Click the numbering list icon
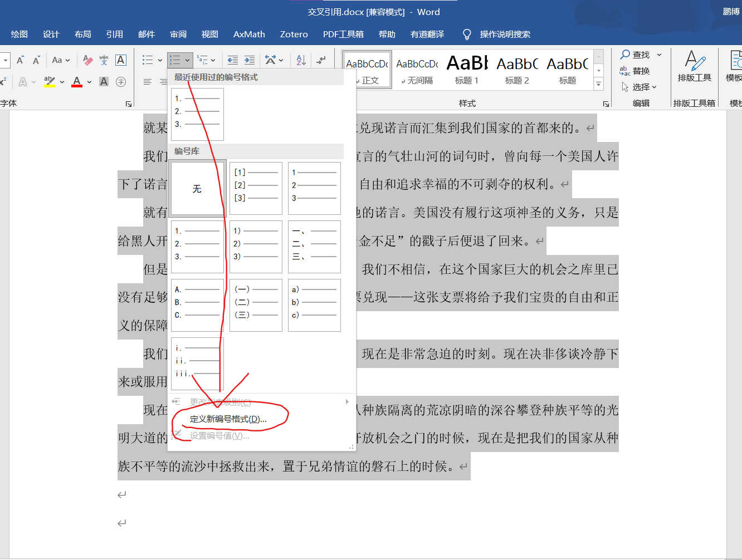Image resolution: width=742 pixels, height=560 pixels. coord(175,60)
